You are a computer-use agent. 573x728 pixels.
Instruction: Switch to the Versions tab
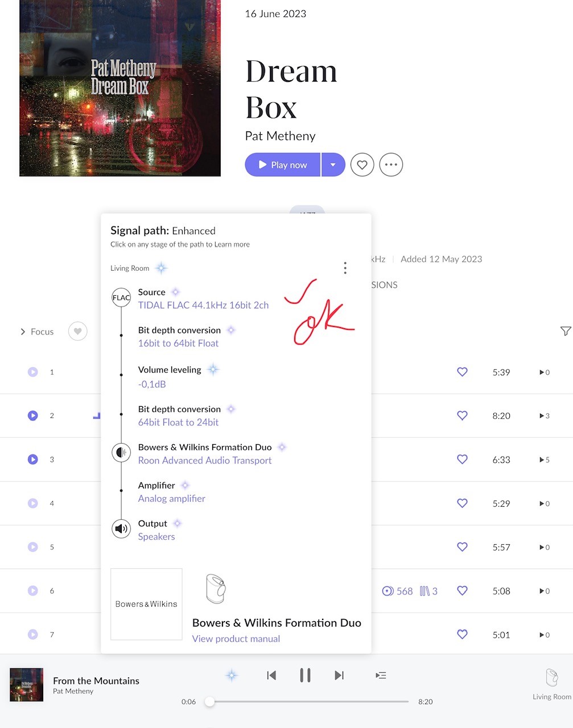(x=380, y=284)
